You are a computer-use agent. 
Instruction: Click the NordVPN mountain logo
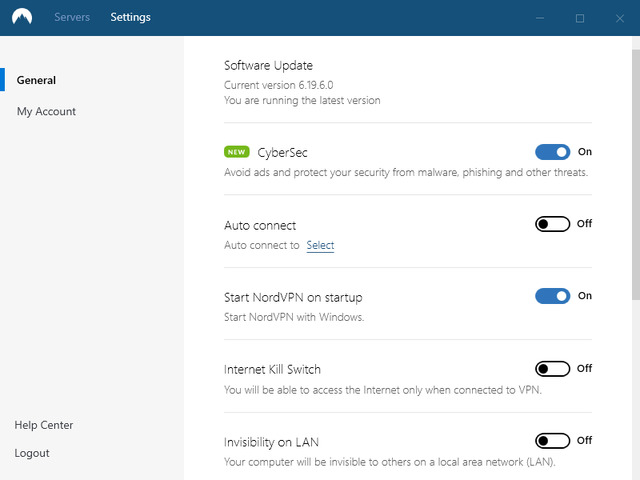(22, 17)
